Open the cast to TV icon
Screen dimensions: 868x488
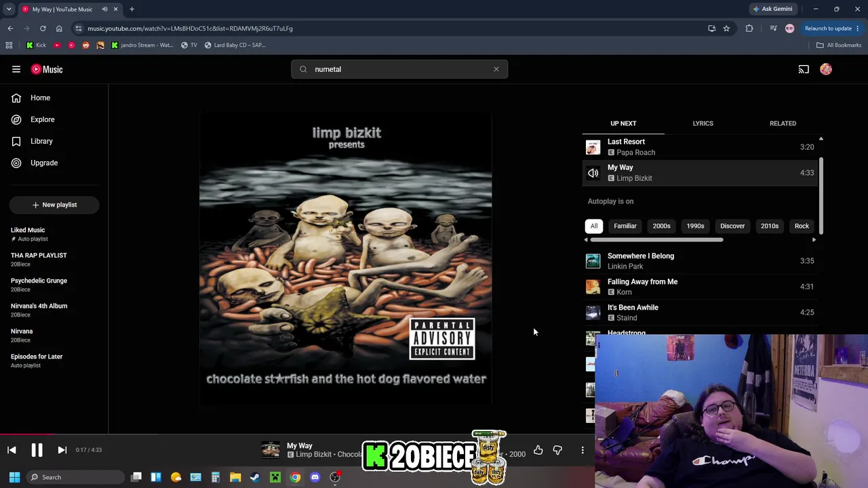click(x=804, y=69)
